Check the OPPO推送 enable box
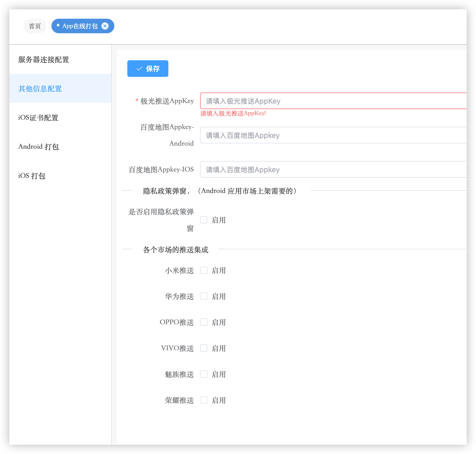The image size is (476, 454). [204, 322]
